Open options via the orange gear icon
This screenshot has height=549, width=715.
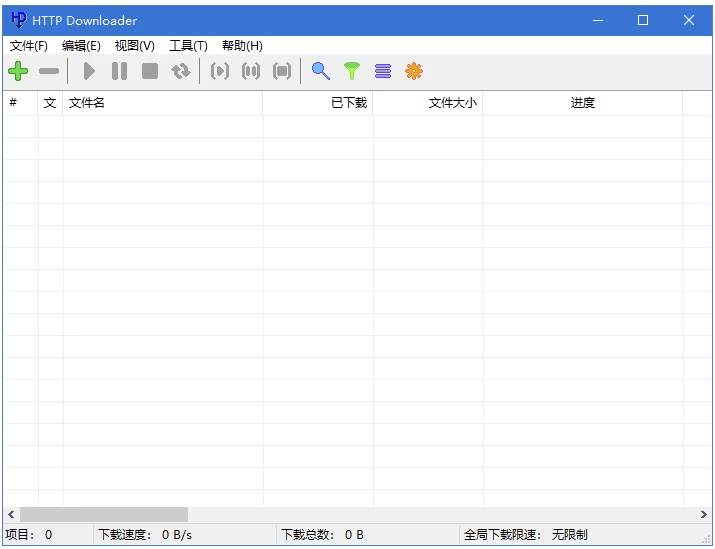tap(414, 71)
